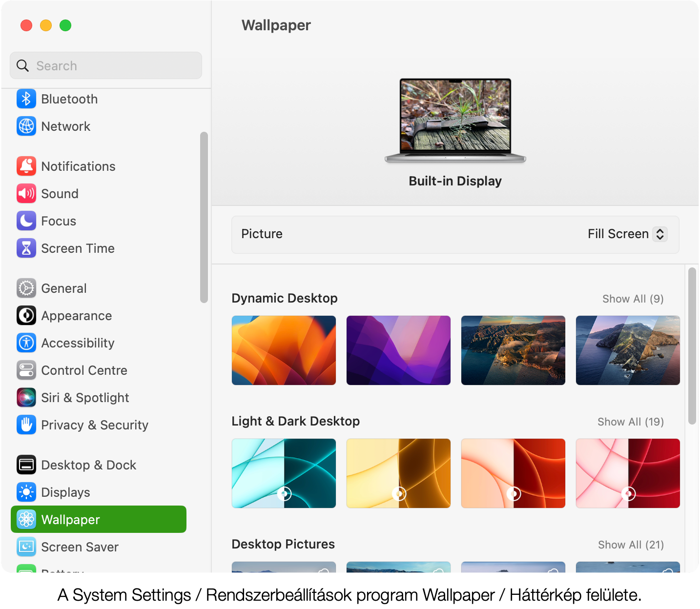Image resolution: width=700 pixels, height=609 pixels.
Task: Open Notifications preferences
Action: (78, 166)
